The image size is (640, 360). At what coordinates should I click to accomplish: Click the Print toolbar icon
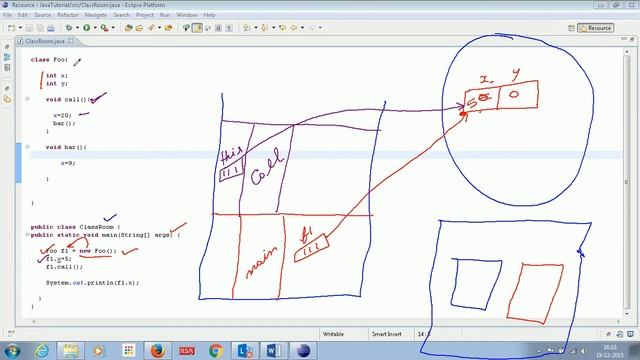click(51, 28)
